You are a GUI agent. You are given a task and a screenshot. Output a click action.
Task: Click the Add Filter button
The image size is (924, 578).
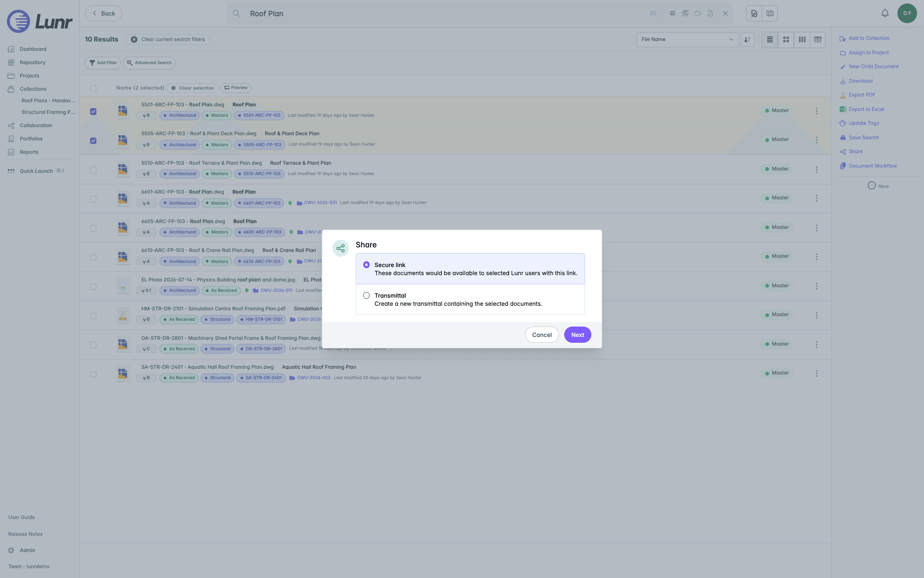pos(103,63)
